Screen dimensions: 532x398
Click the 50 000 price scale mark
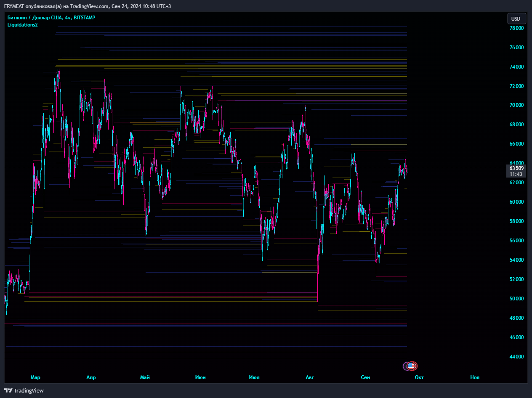(516, 299)
